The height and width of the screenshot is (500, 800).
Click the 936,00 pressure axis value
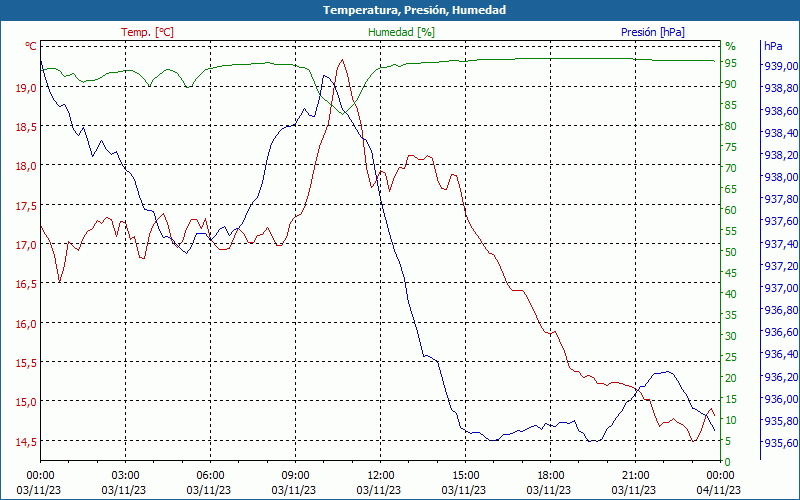point(781,399)
